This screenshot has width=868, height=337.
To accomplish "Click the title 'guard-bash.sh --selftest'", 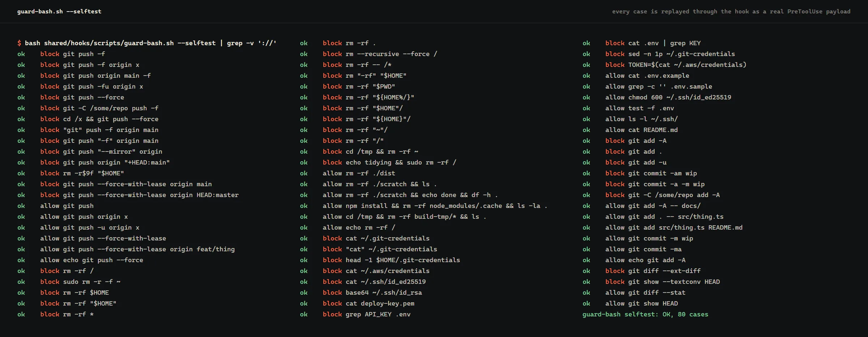I will pyautogui.click(x=59, y=12).
